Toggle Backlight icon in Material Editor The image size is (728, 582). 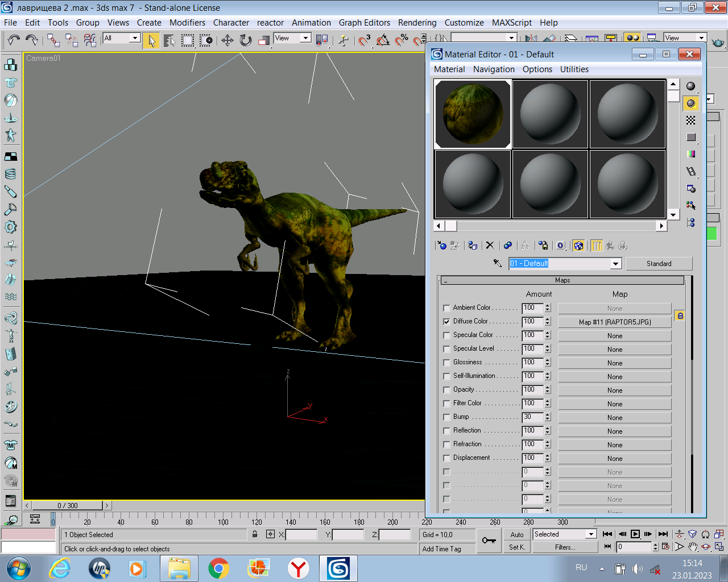pyautogui.click(x=690, y=103)
